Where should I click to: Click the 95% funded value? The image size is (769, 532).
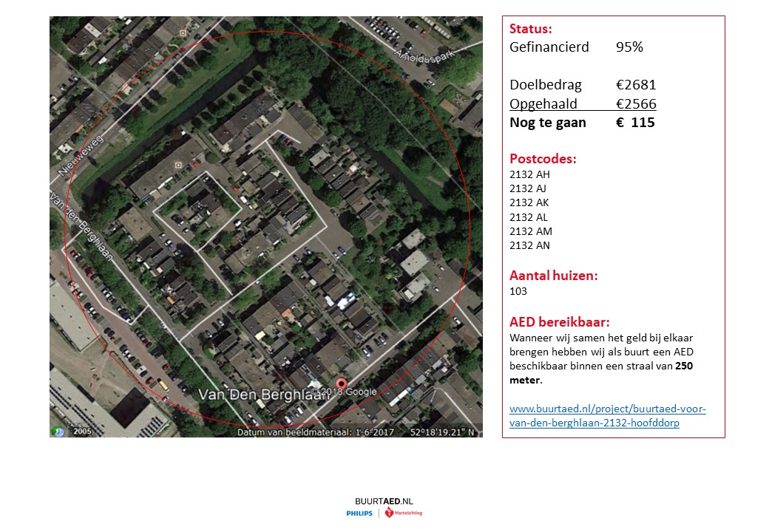(x=629, y=47)
